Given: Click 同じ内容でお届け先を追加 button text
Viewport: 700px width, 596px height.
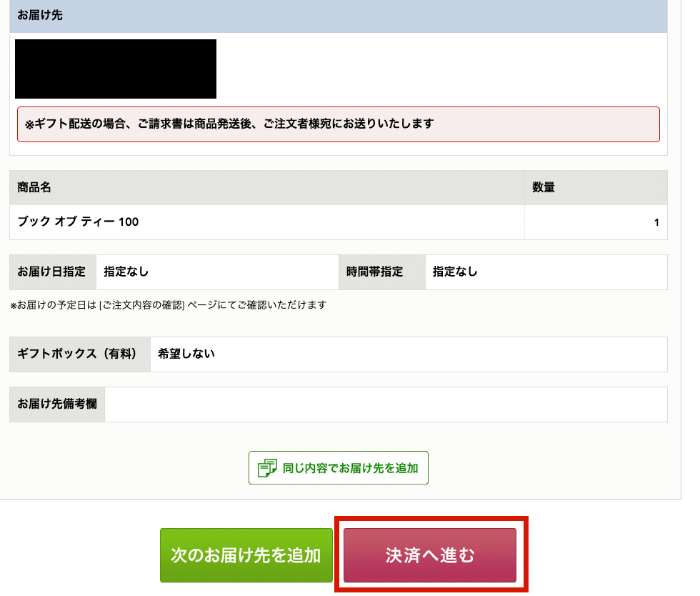Looking at the screenshot, I should [x=350, y=468].
